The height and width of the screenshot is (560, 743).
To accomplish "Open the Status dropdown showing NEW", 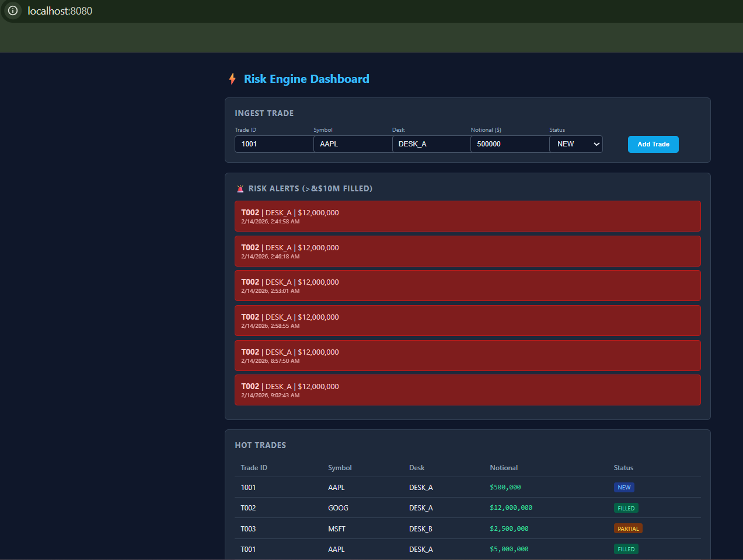I will (575, 144).
